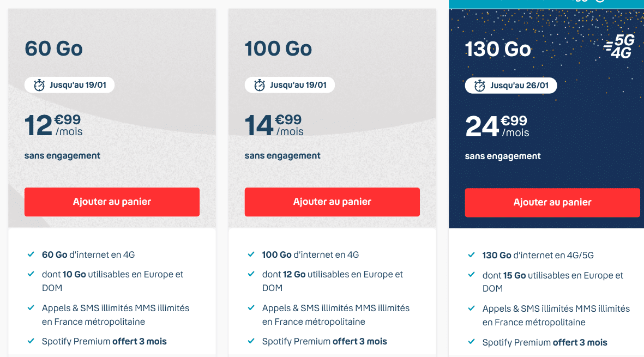This screenshot has width=644, height=357.
Task: Click the stopwatch icon in the 130 Go offer badge
Action: (x=479, y=85)
